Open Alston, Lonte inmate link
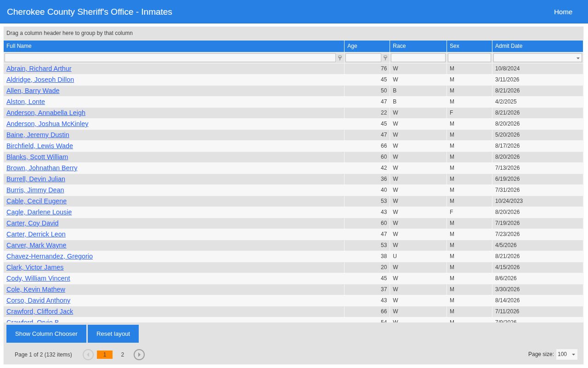The height and width of the screenshot is (368, 588). pyautogui.click(x=26, y=102)
